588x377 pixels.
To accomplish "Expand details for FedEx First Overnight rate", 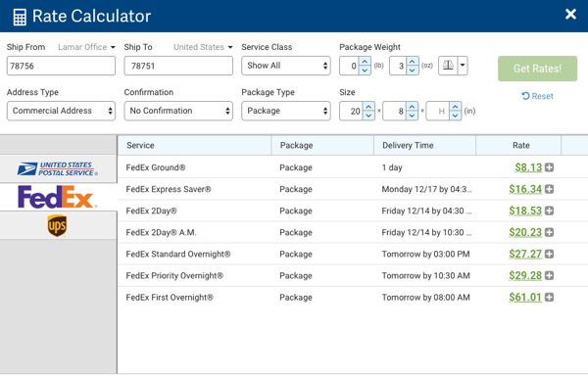I will pyautogui.click(x=549, y=298).
